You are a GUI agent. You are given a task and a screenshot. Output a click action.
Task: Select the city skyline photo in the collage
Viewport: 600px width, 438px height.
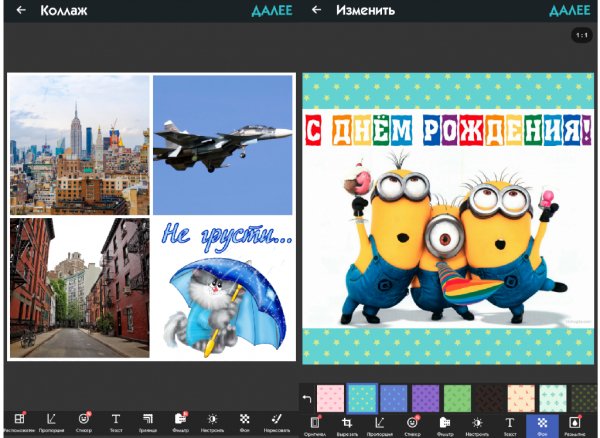click(80, 145)
